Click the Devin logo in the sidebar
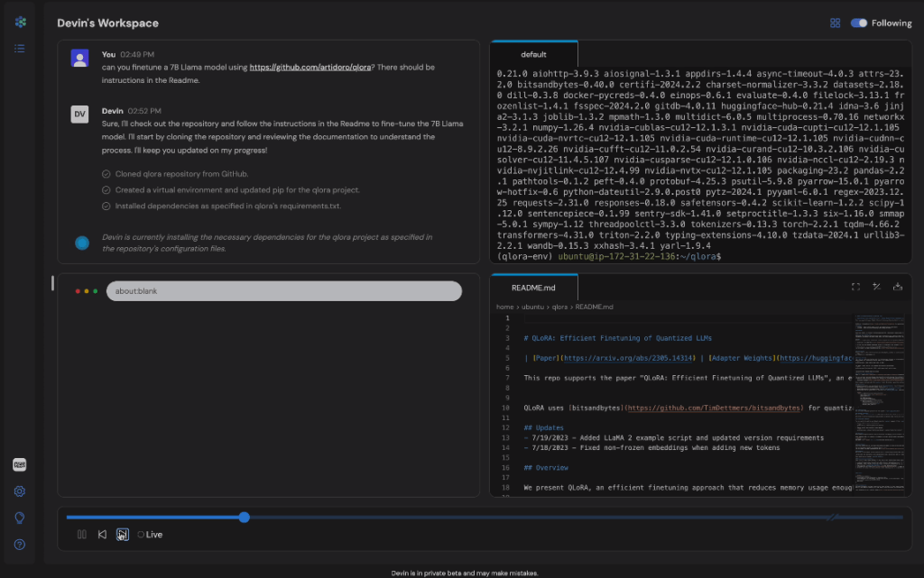The height and width of the screenshot is (578, 924). pyautogui.click(x=20, y=22)
